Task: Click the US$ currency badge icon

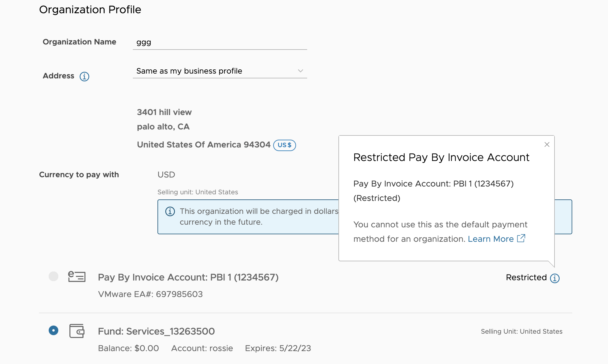Action: pyautogui.click(x=284, y=145)
